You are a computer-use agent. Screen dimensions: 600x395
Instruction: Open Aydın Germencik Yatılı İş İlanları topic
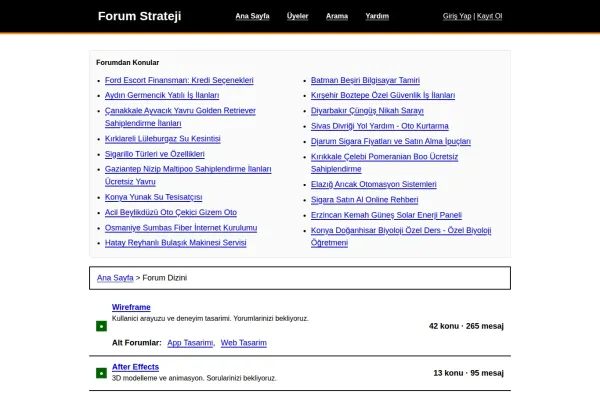(x=162, y=95)
